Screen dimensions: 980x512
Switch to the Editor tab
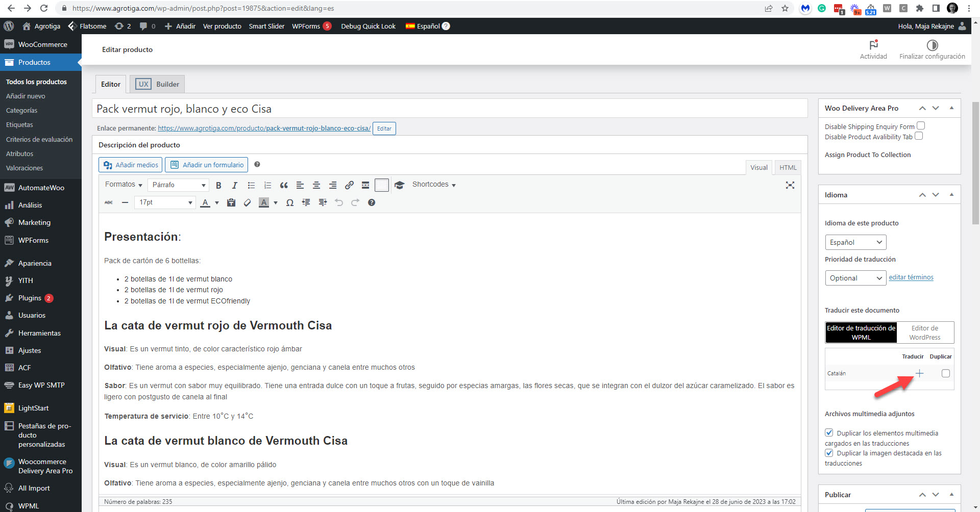point(111,84)
